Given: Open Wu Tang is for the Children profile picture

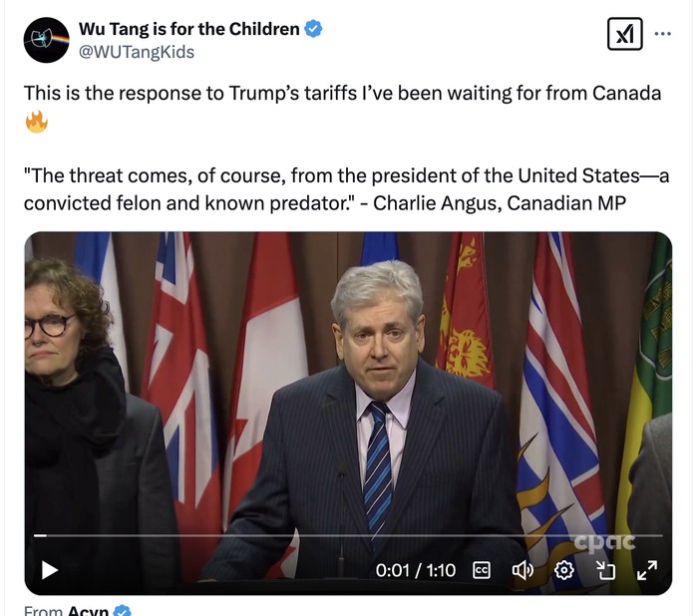Looking at the screenshot, I should [45, 40].
